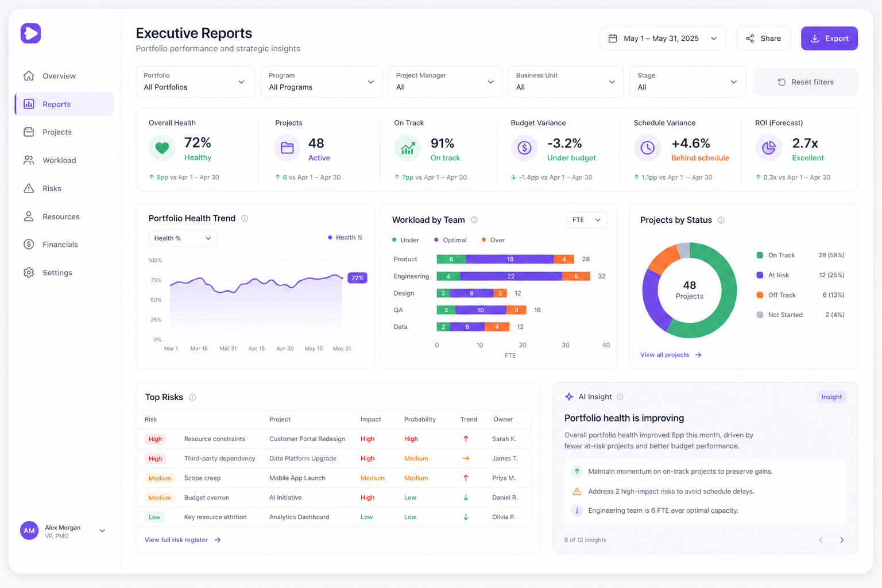882x588 pixels.
Task: Open the View full risk register link
Action: (183, 540)
